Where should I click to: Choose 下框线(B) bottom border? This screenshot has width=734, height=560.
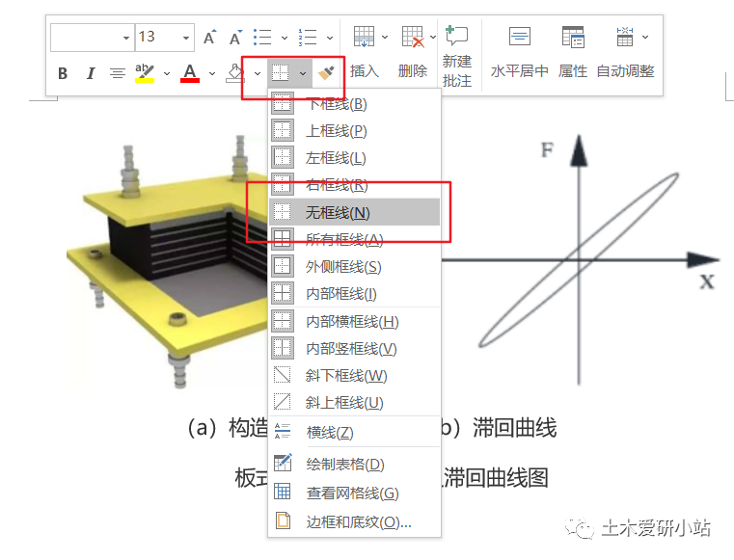pyautogui.click(x=355, y=104)
